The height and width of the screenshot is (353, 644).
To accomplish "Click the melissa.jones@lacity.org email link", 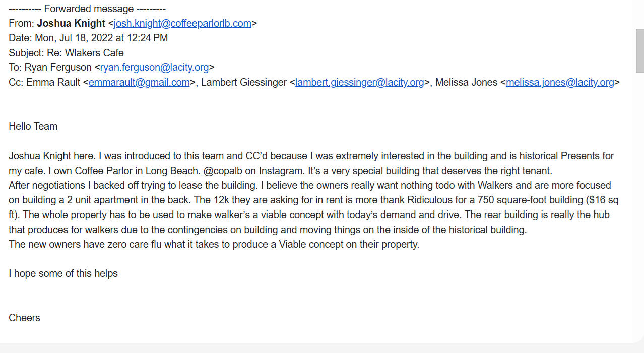I will (x=560, y=82).
